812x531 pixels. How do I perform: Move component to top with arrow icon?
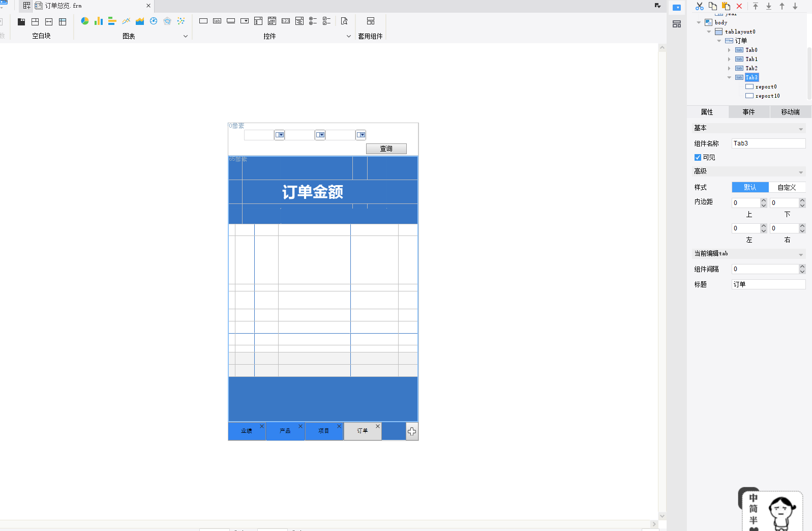756,6
